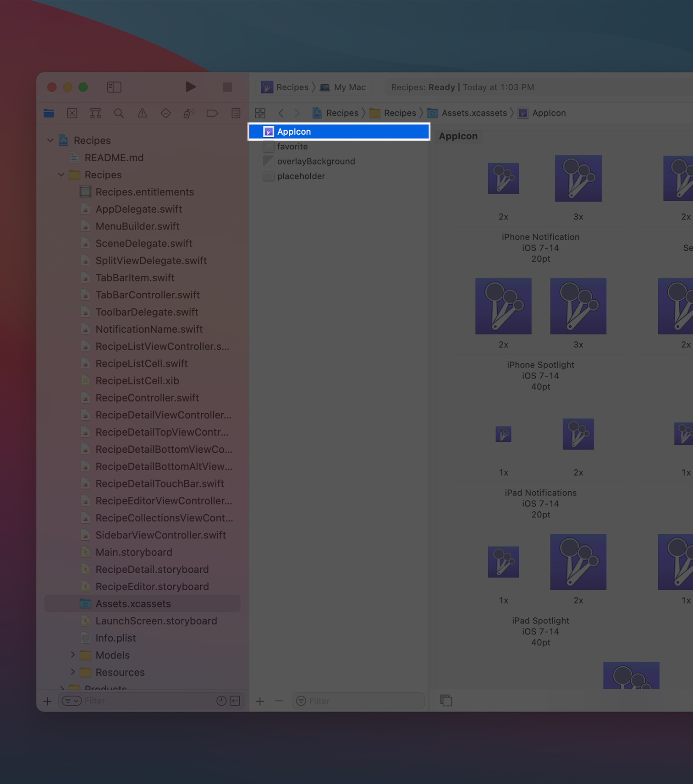693x784 pixels.
Task: Open Main.storyboard in the navigator
Action: click(x=133, y=552)
